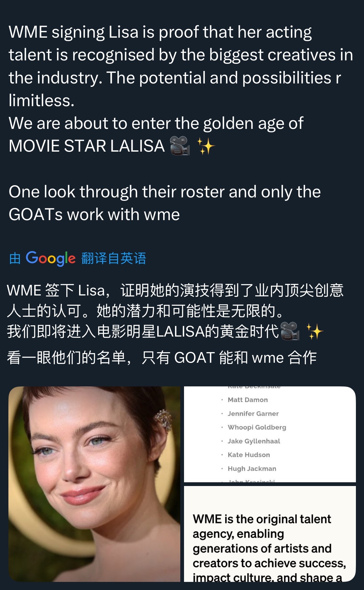Click the sparkles emoji in the English tweet
364x590 pixels.
tap(206, 146)
